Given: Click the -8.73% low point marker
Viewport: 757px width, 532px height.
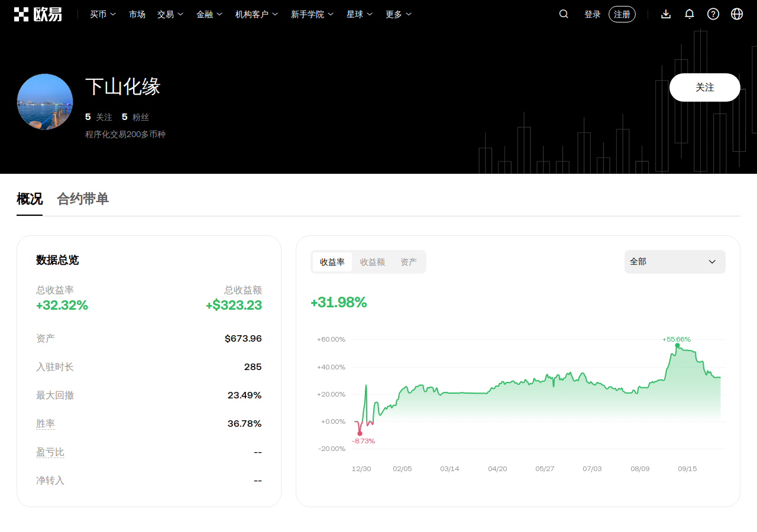Looking at the screenshot, I should tap(360, 433).
